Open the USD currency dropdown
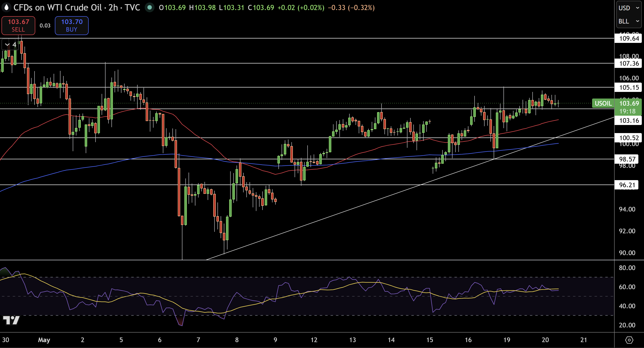This screenshot has height=348, width=644. click(629, 8)
